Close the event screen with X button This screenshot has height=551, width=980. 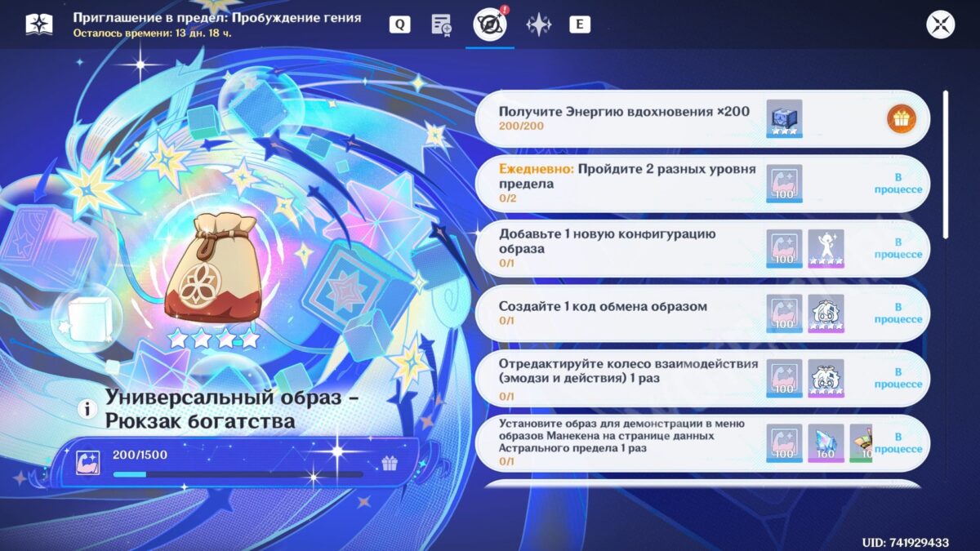coord(941,24)
